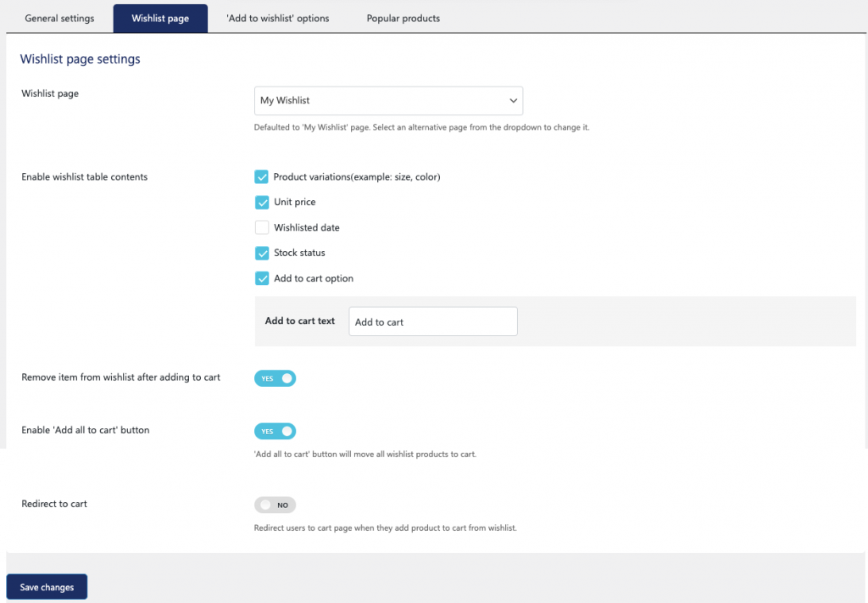Toggle off Remove item from wishlist switch
Image resolution: width=868 pixels, height=603 pixels.
(275, 378)
